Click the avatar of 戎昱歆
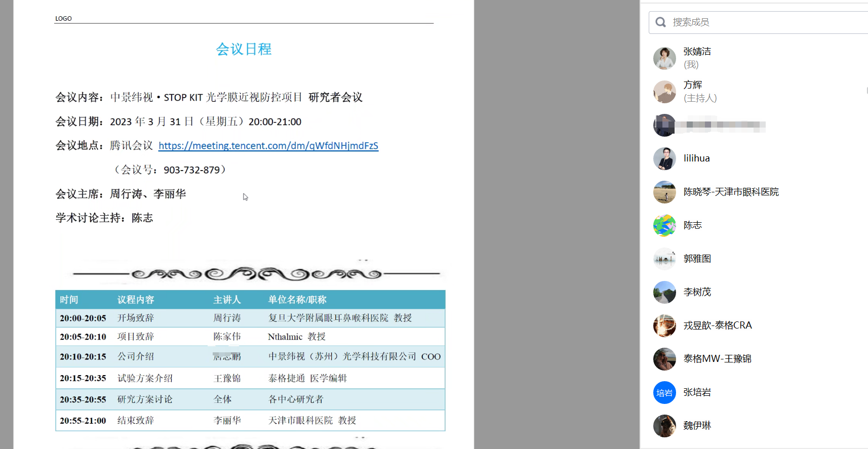This screenshot has height=449, width=868. 664,325
